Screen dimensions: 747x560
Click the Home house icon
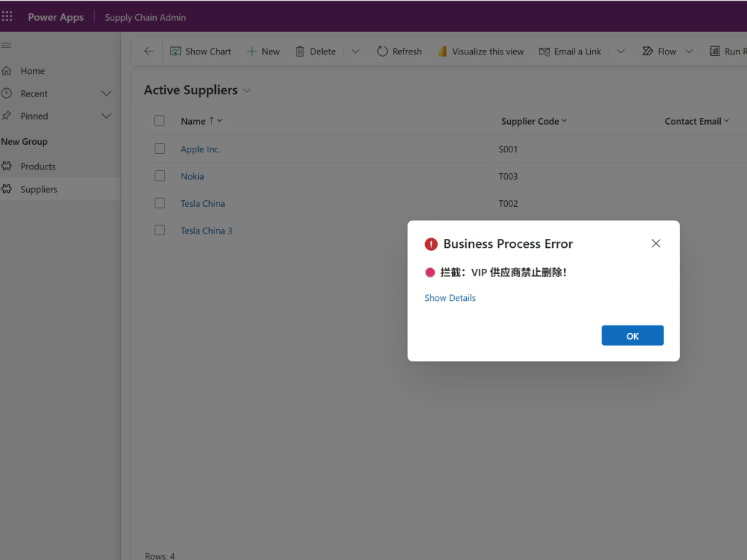tap(7, 70)
